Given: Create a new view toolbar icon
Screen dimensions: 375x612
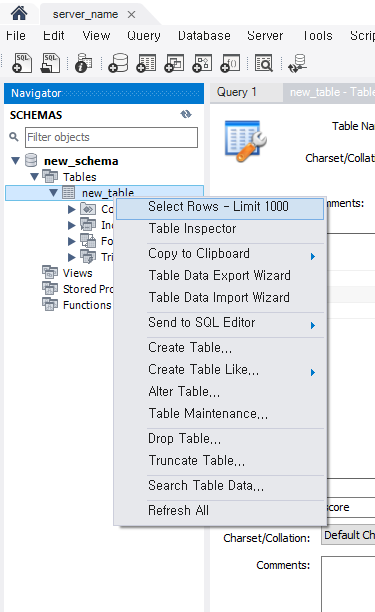Looking at the screenshot, I should pos(174,63).
